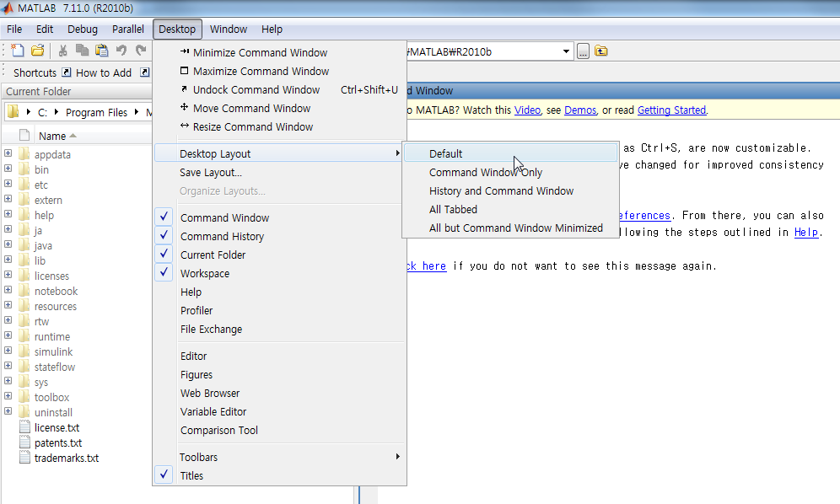Viewport: 840px width, 504px height.
Task: Open the File menu
Action: (x=14, y=29)
